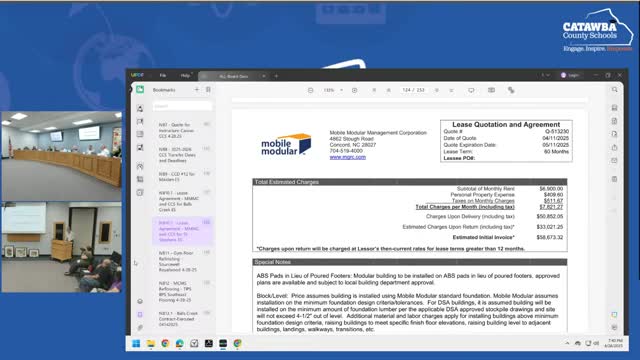Click the bookmark options icon beside the plus
The image size is (640, 360).
pos(208,89)
